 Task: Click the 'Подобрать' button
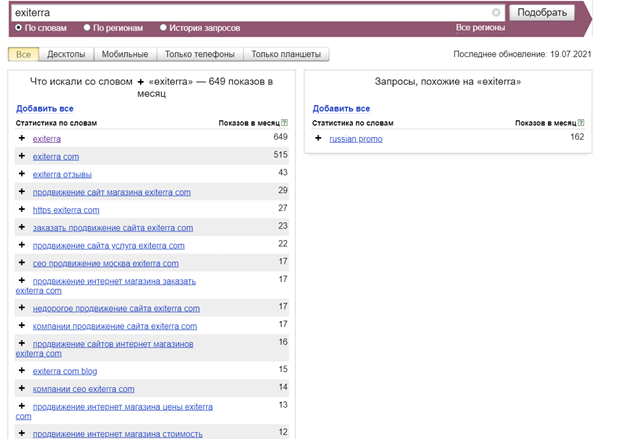(542, 13)
